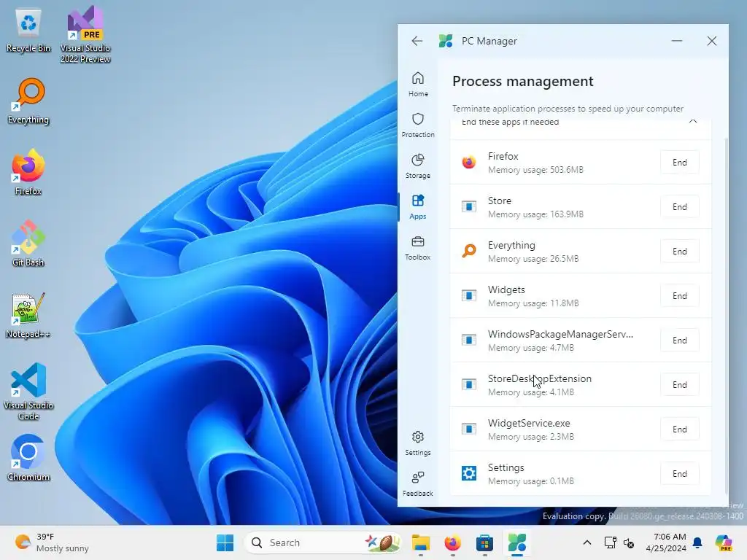Select the Firefox desktop shortcut
747x560 pixels.
(x=28, y=172)
